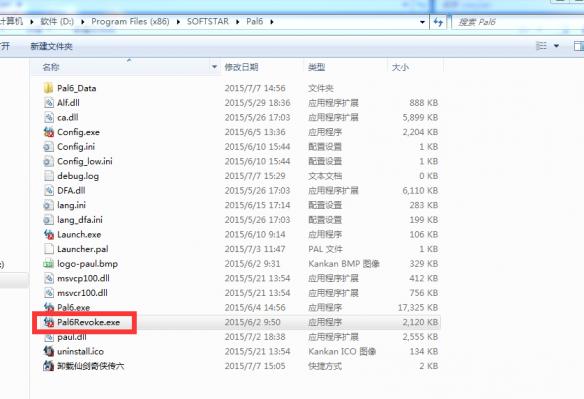Viewport: 584px width, 399px height.
Task: Sort by the 大小 column header
Action: [400, 67]
